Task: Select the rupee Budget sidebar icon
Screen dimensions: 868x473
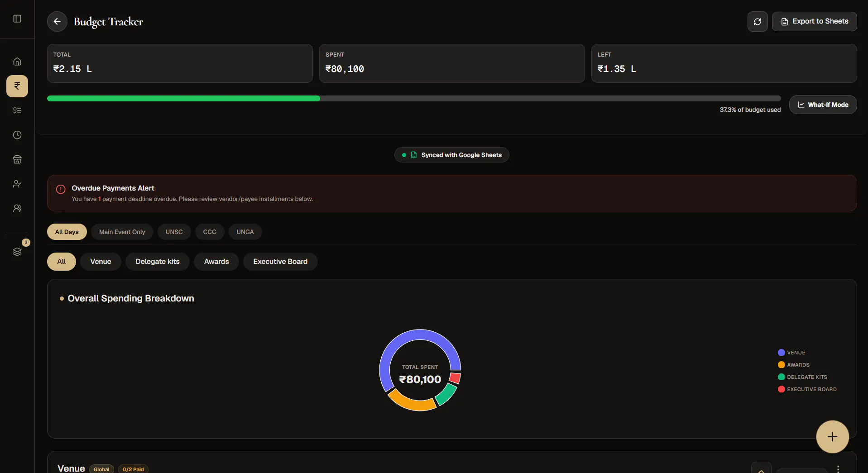Action: point(17,86)
